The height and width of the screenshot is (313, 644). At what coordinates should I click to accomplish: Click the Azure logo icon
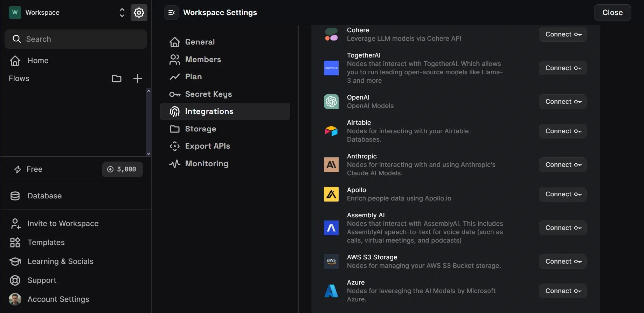click(331, 291)
